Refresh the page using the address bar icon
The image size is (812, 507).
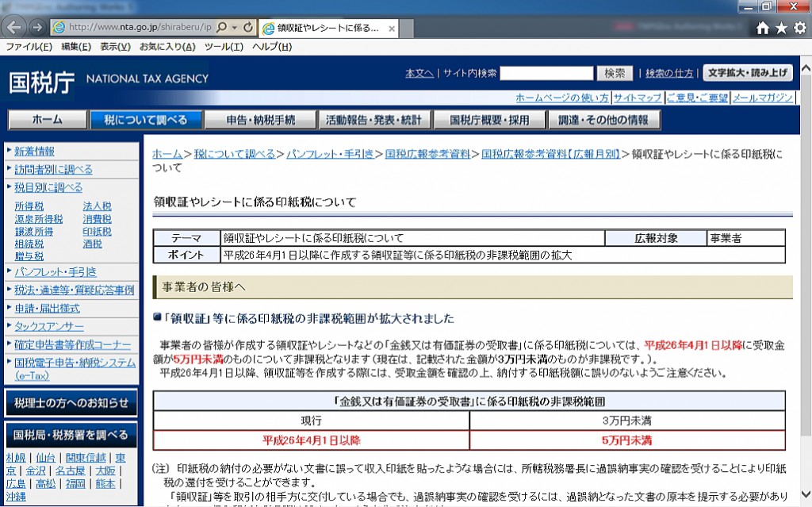(247, 26)
